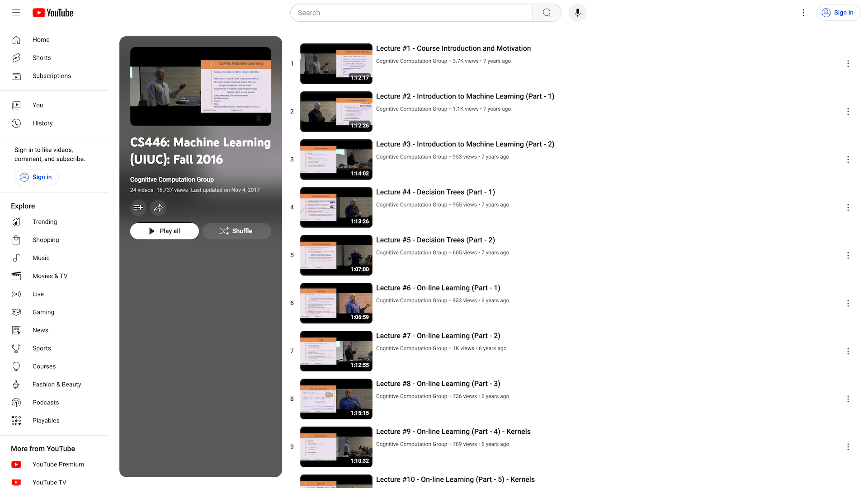Open Subscriptions in the sidebar
Image resolution: width=868 pixels, height=488 pixels.
(54, 76)
